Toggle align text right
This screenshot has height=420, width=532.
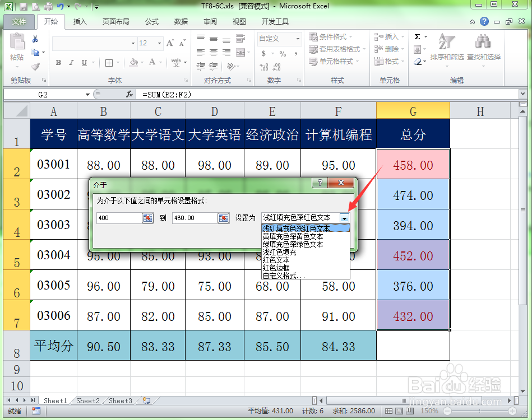coord(226,53)
